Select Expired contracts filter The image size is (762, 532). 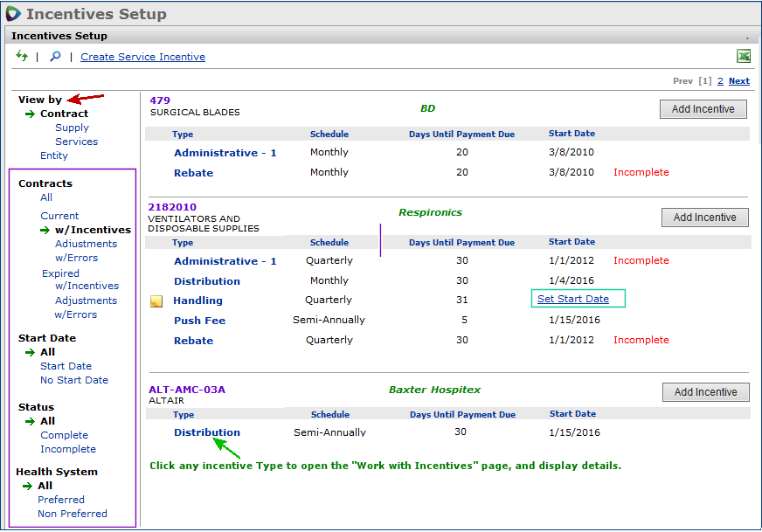60,273
